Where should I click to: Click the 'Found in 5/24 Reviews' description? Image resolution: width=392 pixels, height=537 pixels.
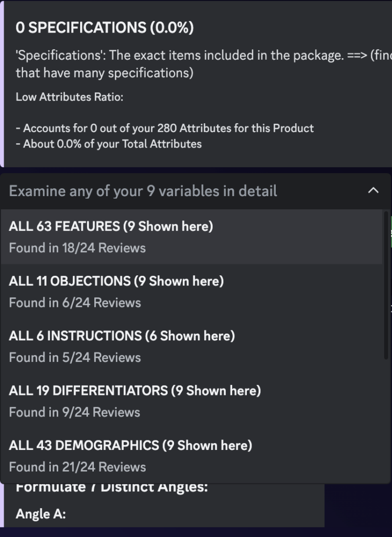[x=75, y=358]
